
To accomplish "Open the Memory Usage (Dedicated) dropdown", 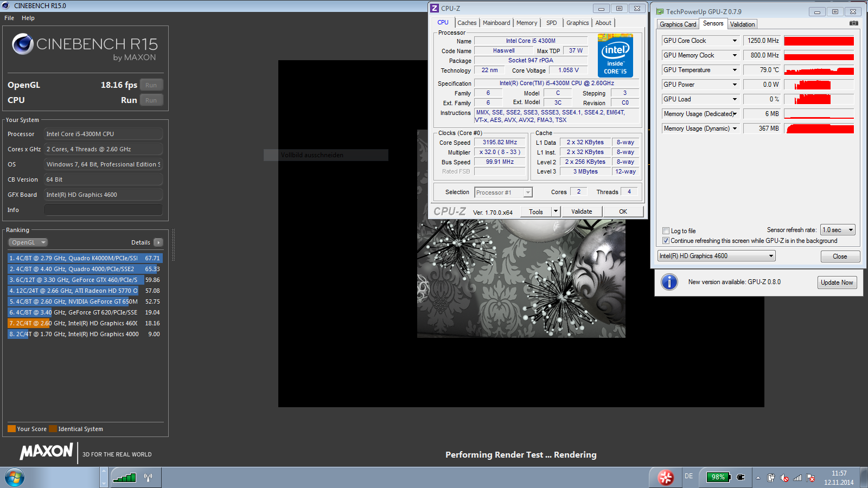I will click(735, 114).
